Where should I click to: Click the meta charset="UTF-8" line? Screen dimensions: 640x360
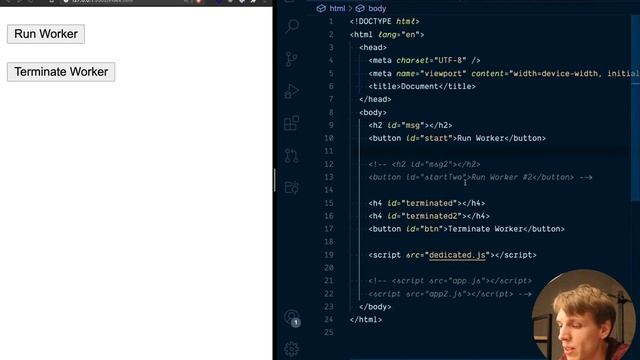coord(424,60)
